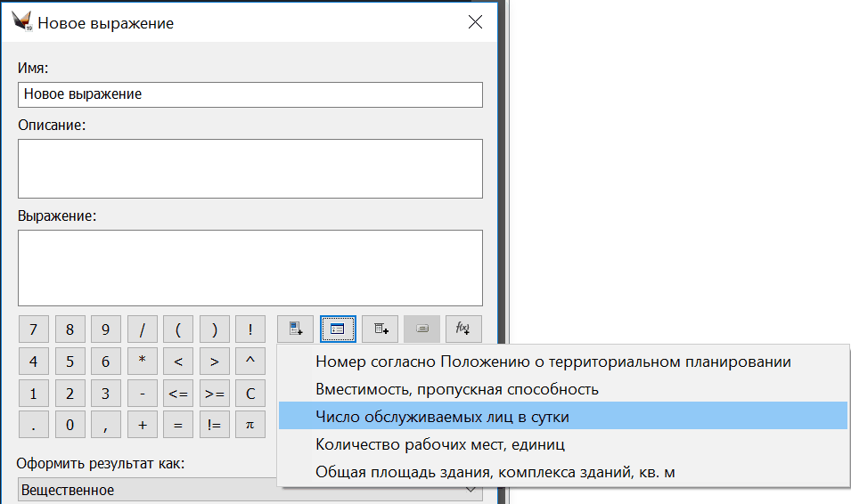This screenshot has height=504, width=851.
Task: Click the 'Имя' name input field
Action: tap(250, 94)
